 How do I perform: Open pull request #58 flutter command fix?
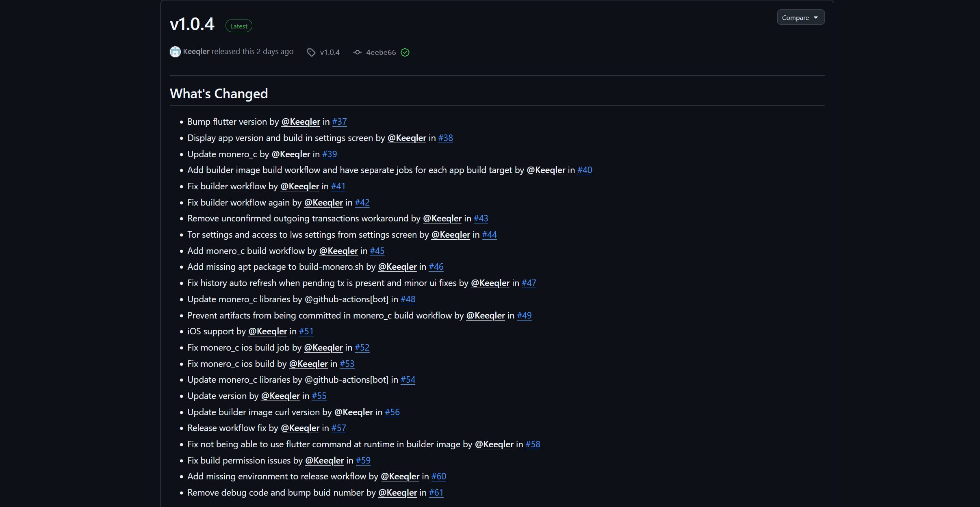533,444
